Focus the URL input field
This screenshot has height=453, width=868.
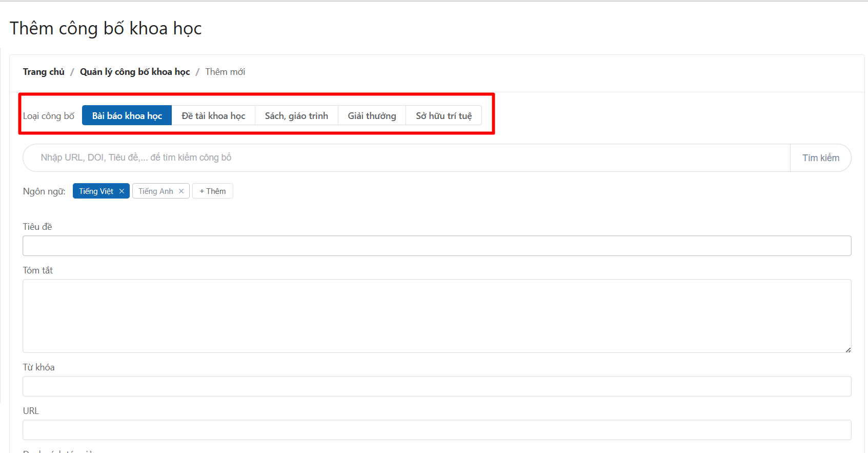coord(437,430)
